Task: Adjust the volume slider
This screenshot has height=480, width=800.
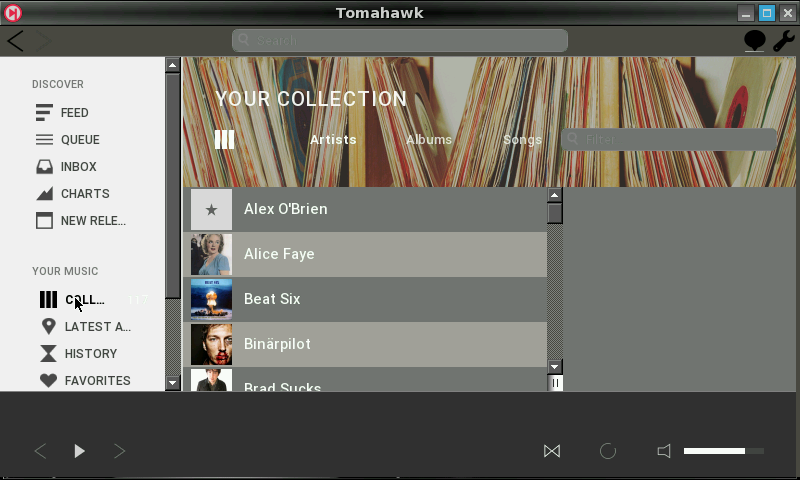Action: click(x=723, y=451)
